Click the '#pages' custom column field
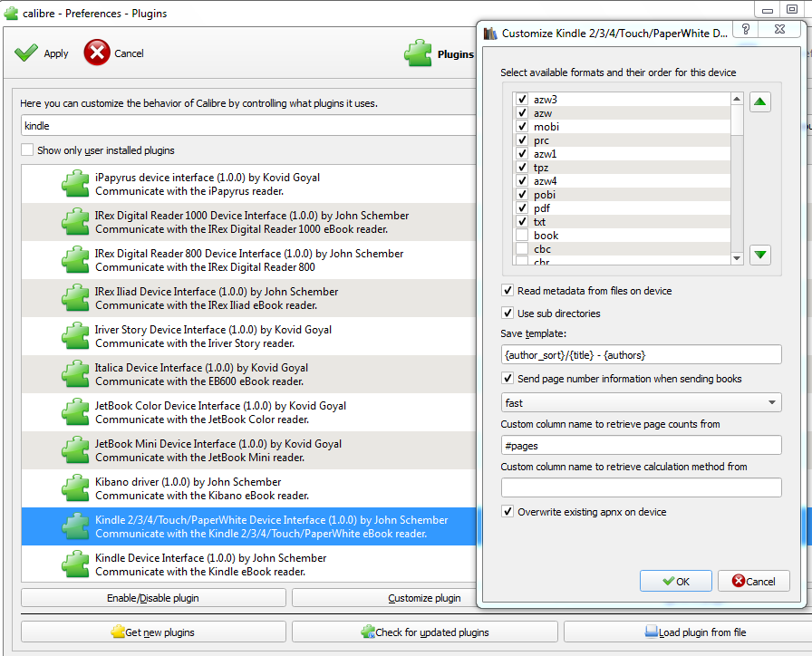Viewport: 812px width, 656px height. [641, 445]
